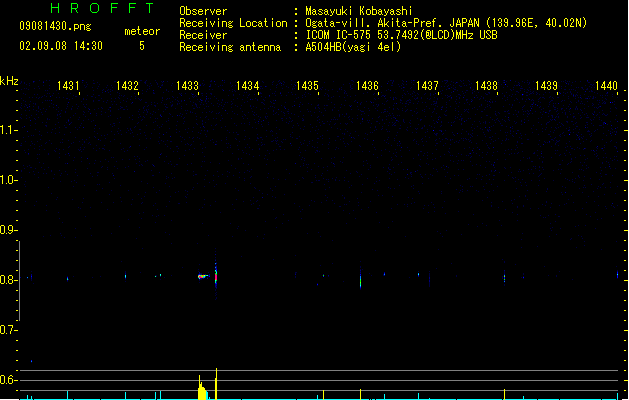Click the kHz axis unit label
Viewport: 629px width, 400px height.
(9, 81)
